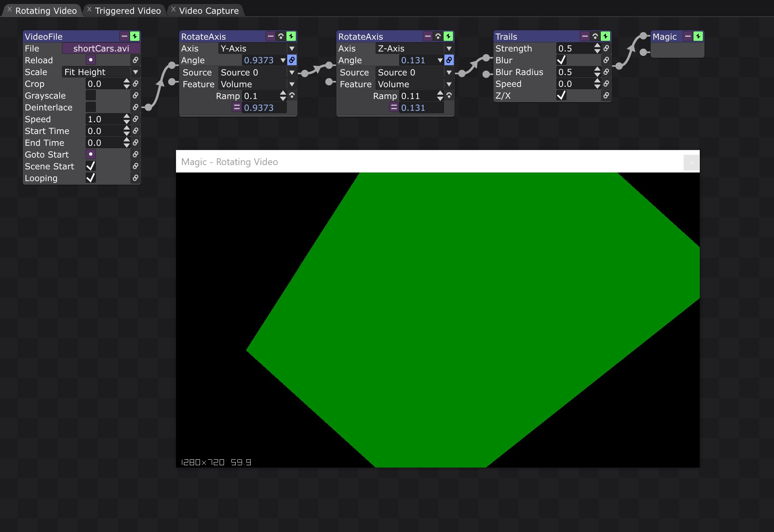
Task: Switch to the Triggered Video tab
Action: pos(128,11)
